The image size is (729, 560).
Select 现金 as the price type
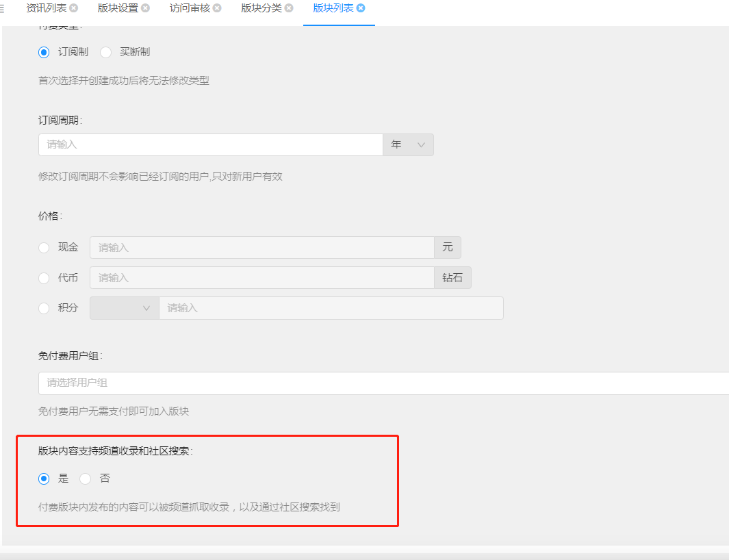(44, 248)
